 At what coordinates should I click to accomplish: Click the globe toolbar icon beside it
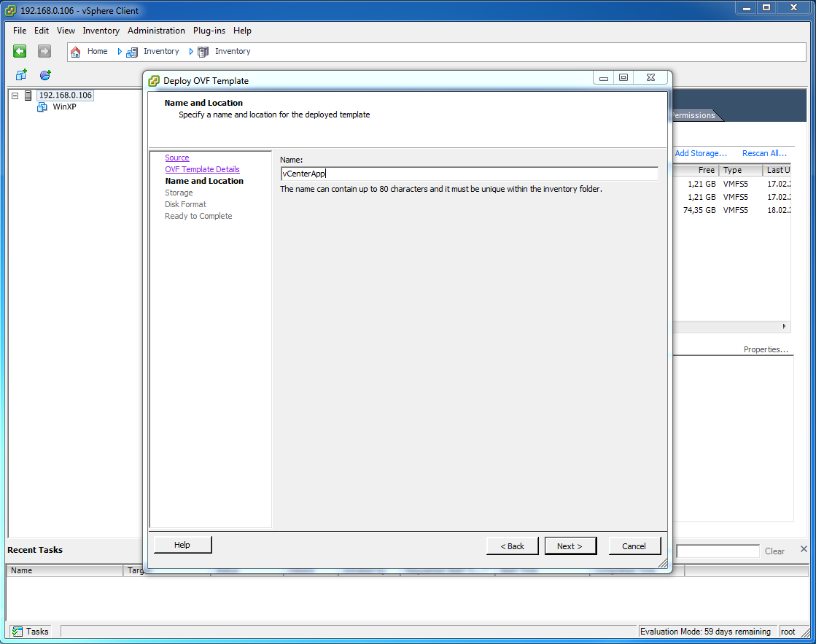click(x=45, y=75)
